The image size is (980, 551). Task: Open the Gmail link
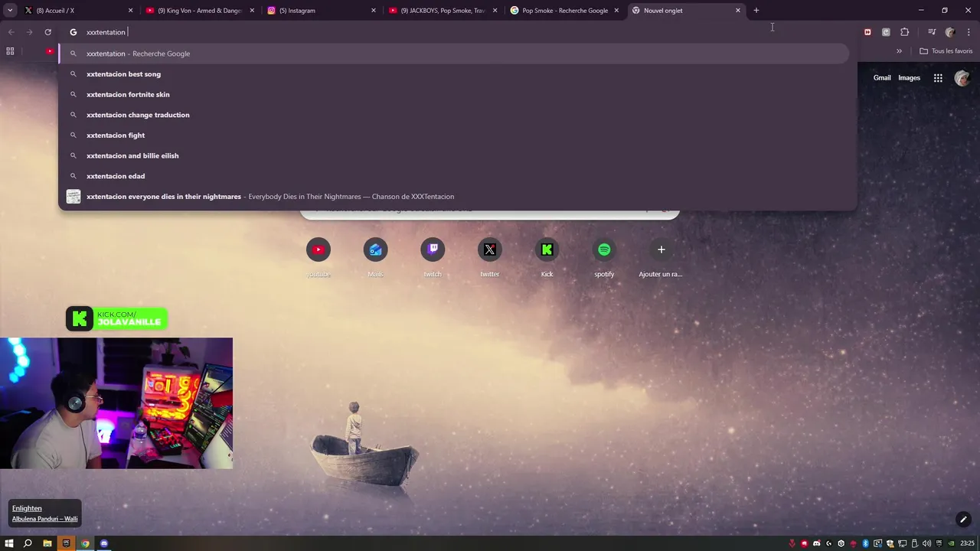tap(882, 78)
